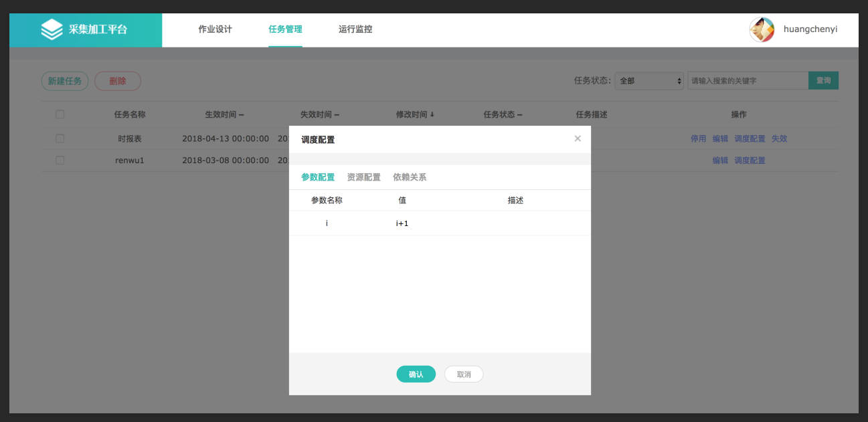Sort the 任务状态 column
This screenshot has height=422, width=868.
coord(519,114)
